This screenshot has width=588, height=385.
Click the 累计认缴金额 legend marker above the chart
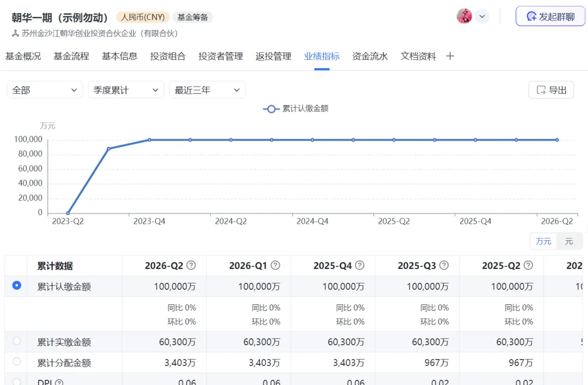pyautogui.click(x=271, y=108)
